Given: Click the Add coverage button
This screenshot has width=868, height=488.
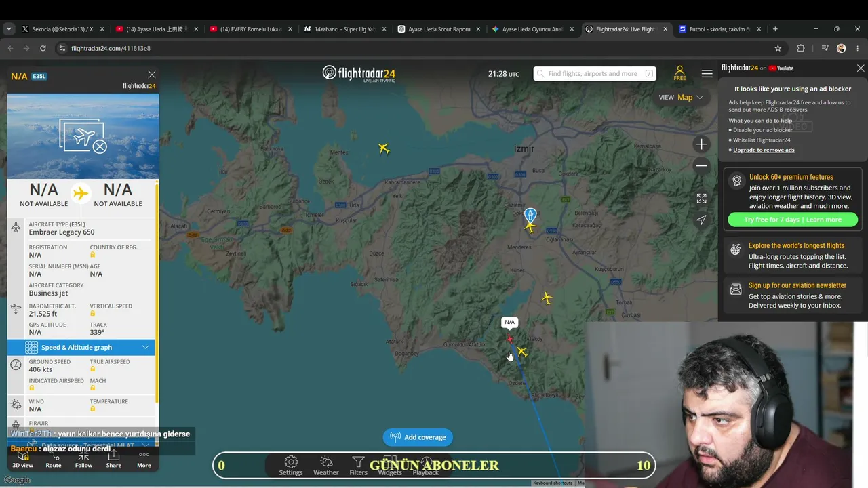Looking at the screenshot, I should pos(418,437).
